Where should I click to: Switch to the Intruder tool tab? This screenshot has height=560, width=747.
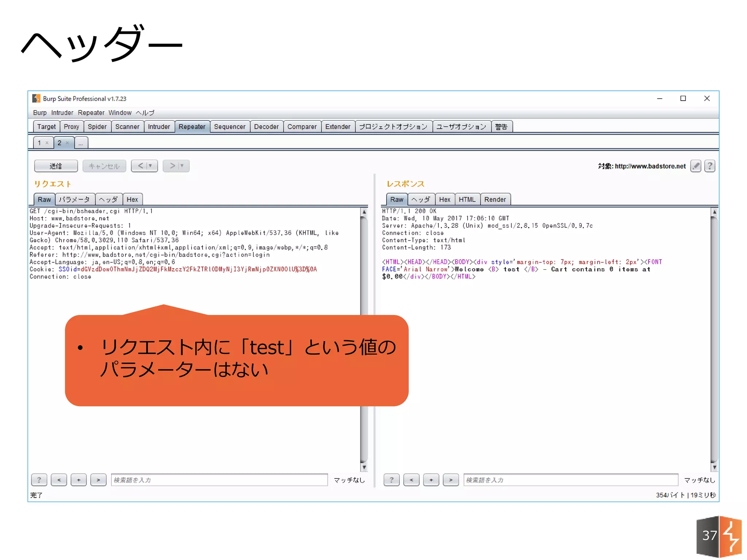coord(159,127)
